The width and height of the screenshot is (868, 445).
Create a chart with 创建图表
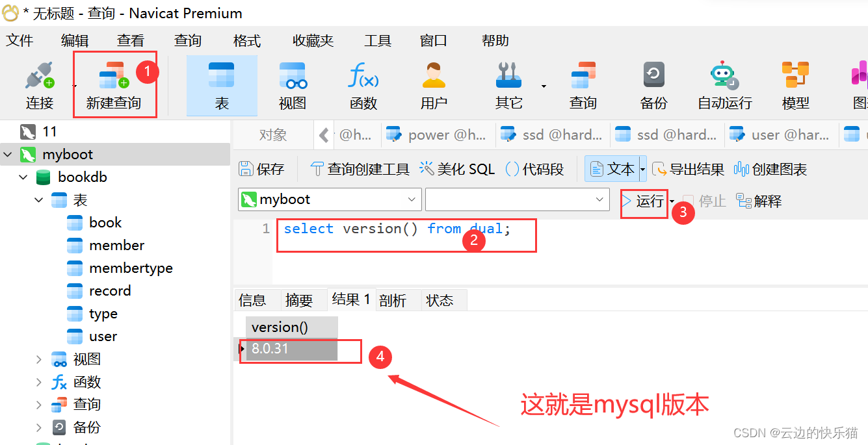pyautogui.click(x=770, y=170)
